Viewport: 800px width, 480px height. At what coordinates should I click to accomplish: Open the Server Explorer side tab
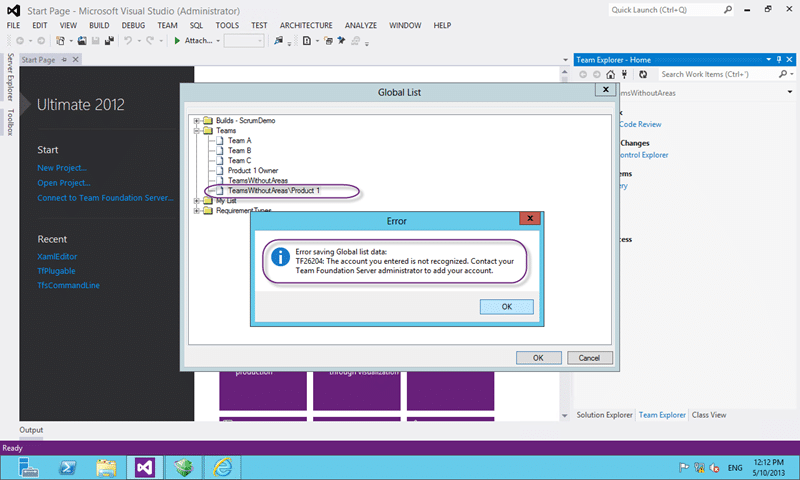10,77
